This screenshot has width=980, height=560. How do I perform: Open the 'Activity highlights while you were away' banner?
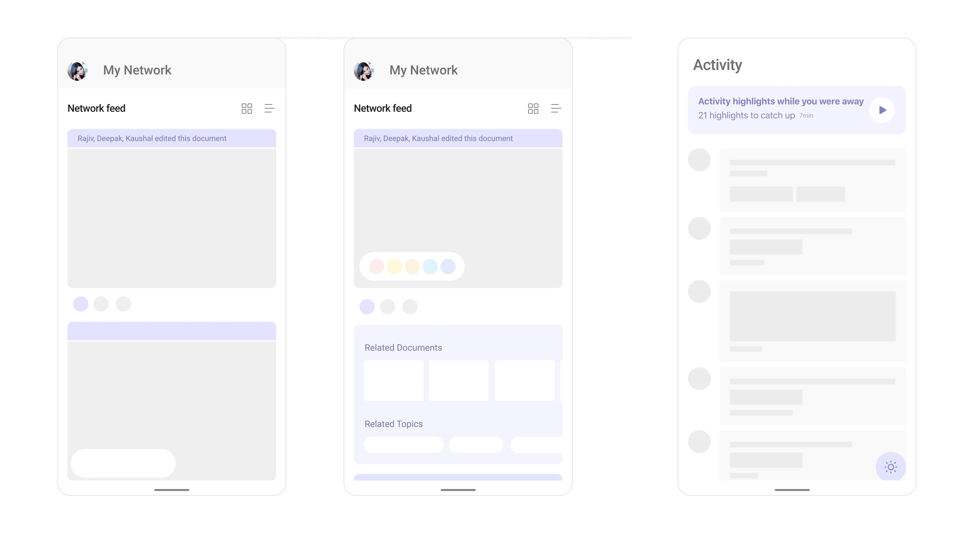click(797, 110)
